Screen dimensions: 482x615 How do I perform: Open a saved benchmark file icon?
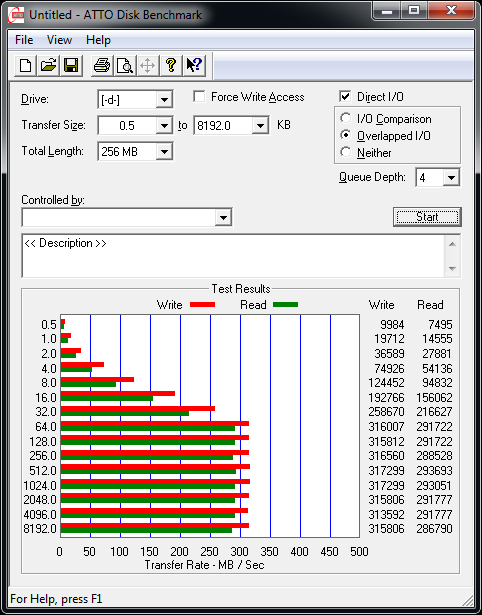tap(48, 65)
